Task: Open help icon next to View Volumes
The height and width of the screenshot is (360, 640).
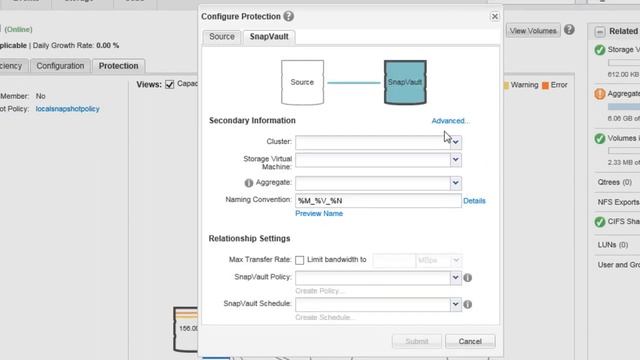Action: (569, 29)
